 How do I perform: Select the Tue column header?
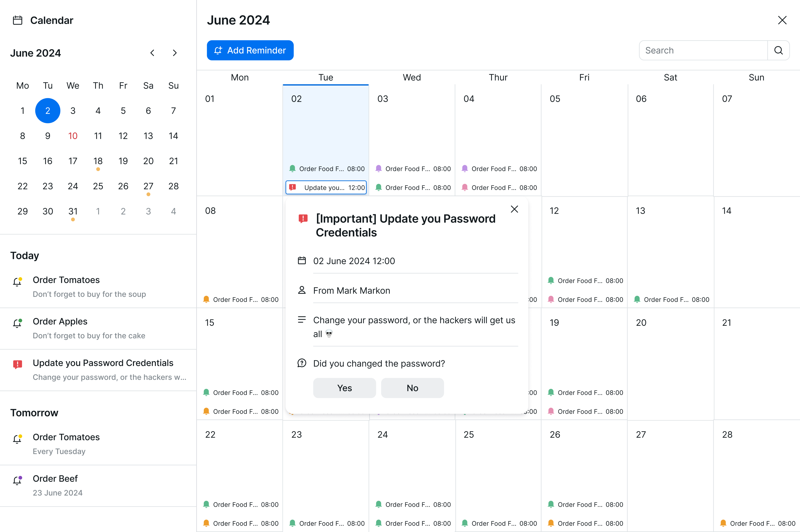point(325,77)
